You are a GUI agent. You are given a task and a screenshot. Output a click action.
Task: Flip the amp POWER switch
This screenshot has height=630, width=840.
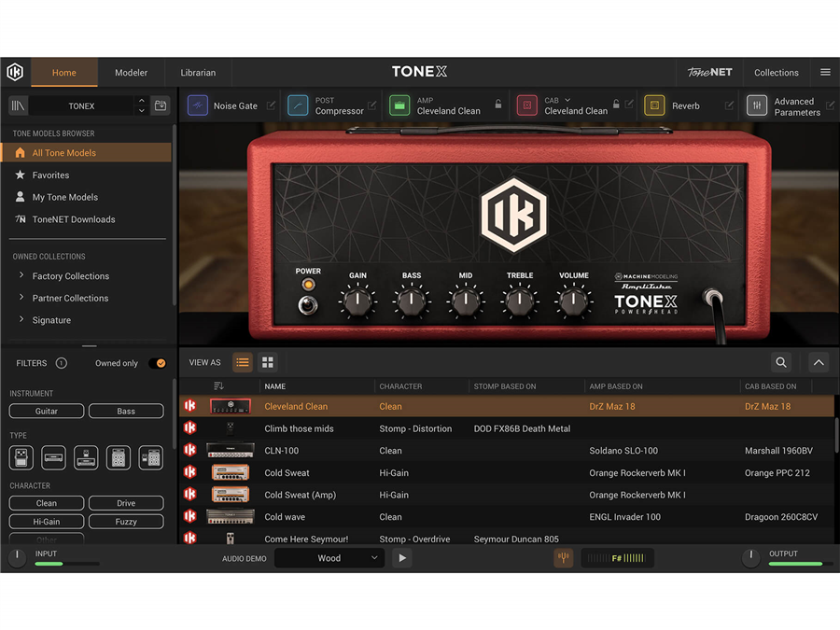point(306,304)
